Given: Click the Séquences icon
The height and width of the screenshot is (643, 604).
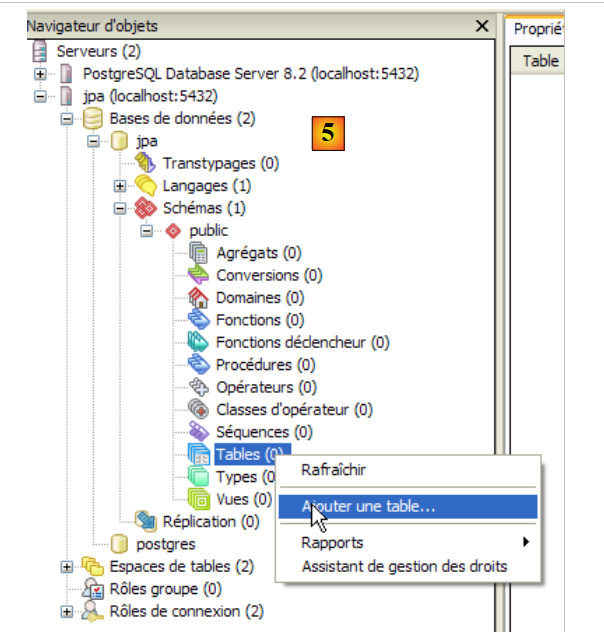Looking at the screenshot, I should pos(198,432).
